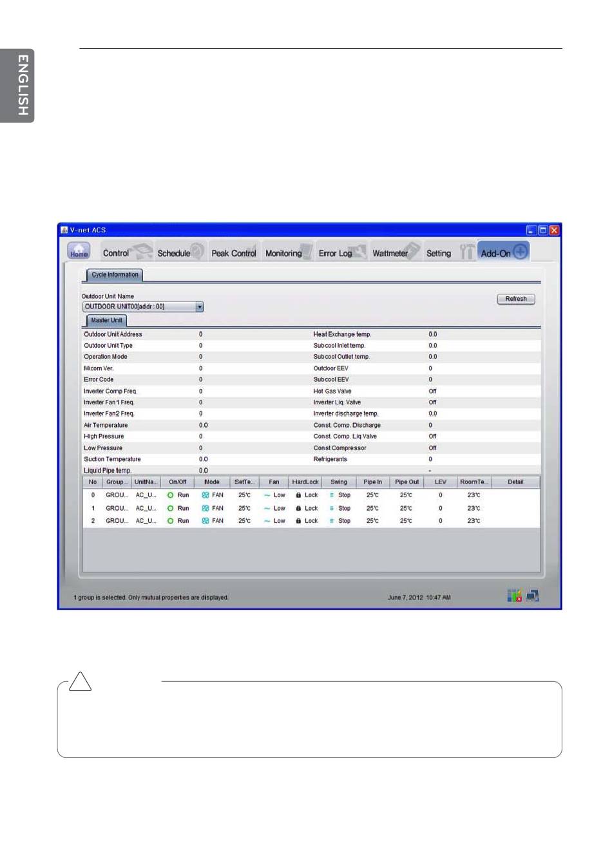Click the Mode column header
This screenshot has width=612, height=868.
click(x=212, y=482)
